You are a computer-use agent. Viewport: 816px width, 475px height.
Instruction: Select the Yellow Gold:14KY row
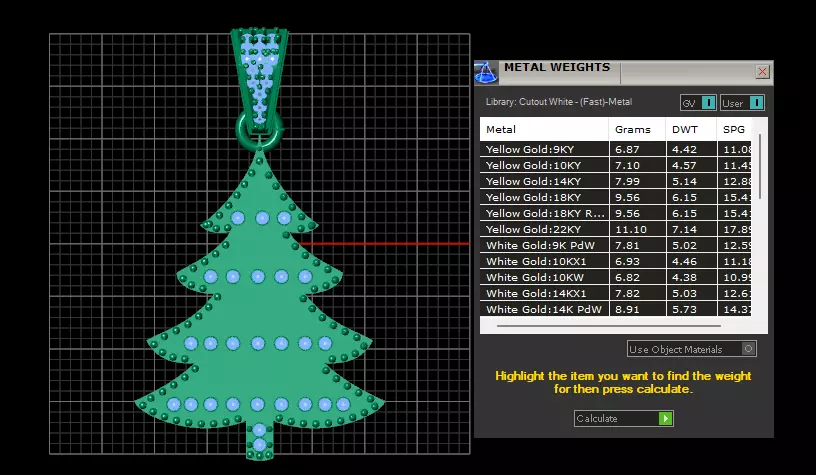tap(615, 182)
